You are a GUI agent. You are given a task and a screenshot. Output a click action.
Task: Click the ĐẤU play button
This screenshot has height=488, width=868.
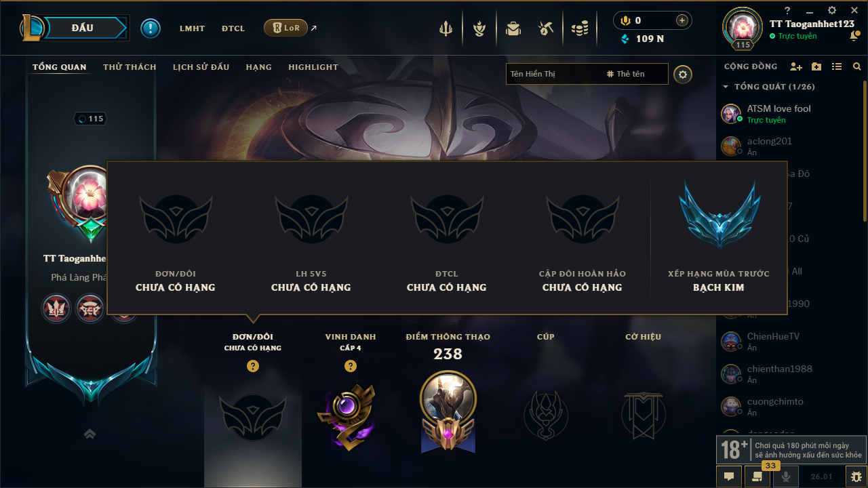coord(83,28)
